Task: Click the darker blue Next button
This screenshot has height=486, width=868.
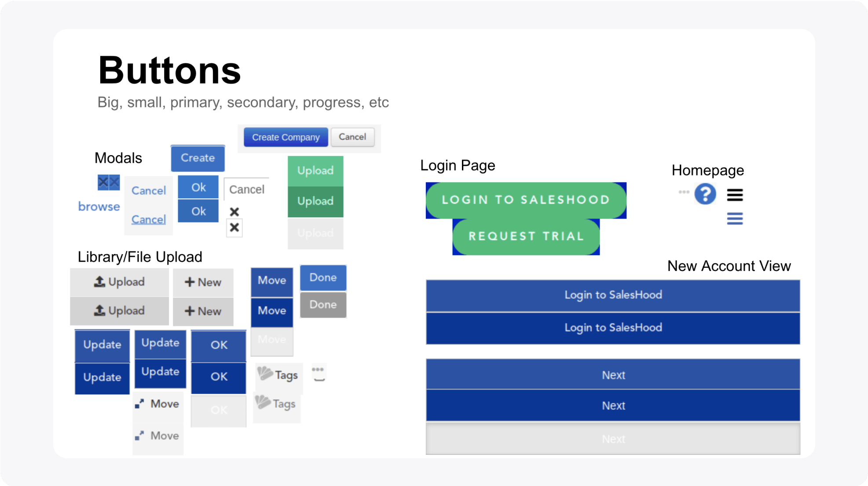Action: point(613,406)
